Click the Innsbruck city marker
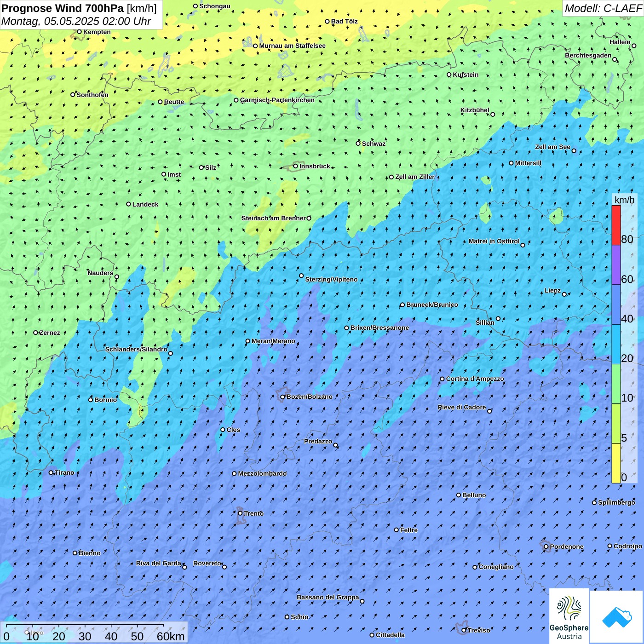This screenshot has width=644, height=644. pos(295,166)
